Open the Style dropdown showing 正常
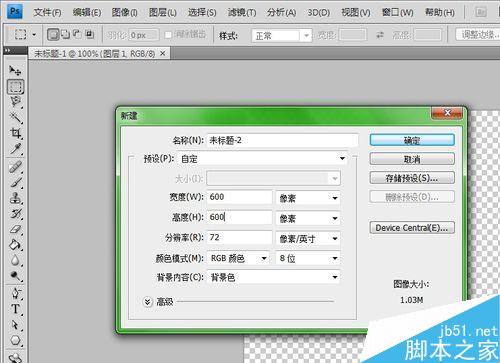The height and width of the screenshot is (363, 500). pyautogui.click(x=281, y=35)
